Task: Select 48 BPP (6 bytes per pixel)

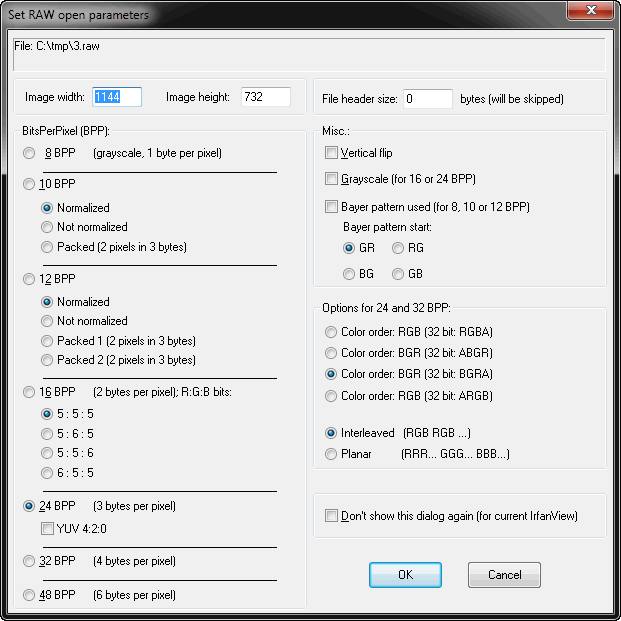Action: click(29, 595)
